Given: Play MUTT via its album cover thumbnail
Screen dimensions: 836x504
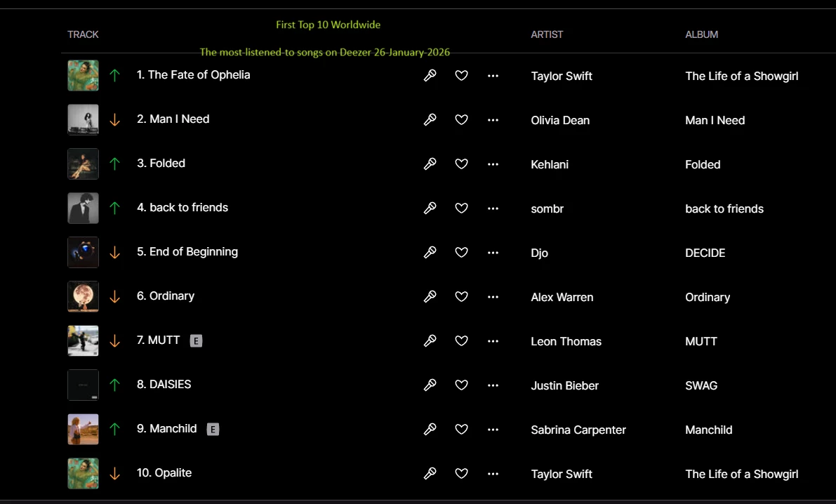Looking at the screenshot, I should click(x=83, y=341).
